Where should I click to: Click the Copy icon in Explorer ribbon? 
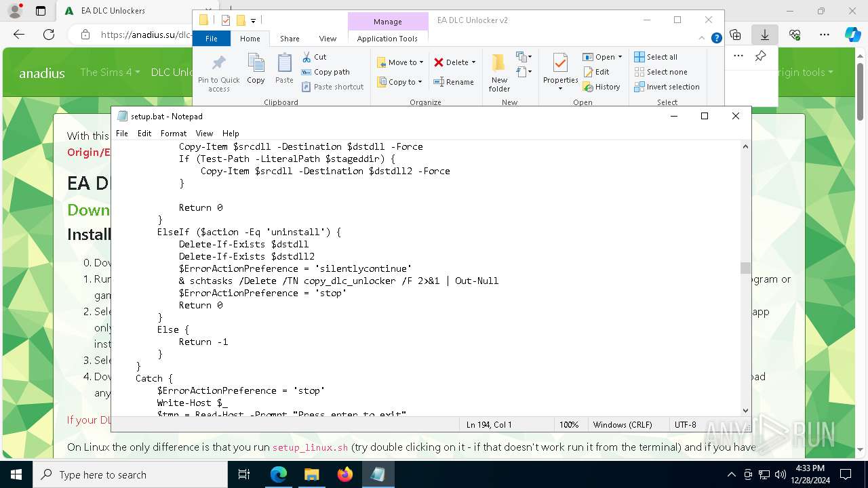point(256,68)
